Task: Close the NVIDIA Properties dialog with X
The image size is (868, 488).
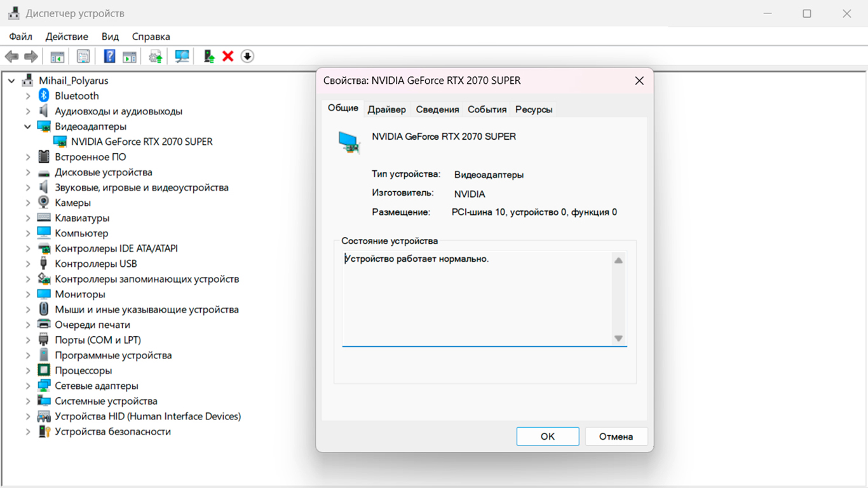Action: pos(639,81)
